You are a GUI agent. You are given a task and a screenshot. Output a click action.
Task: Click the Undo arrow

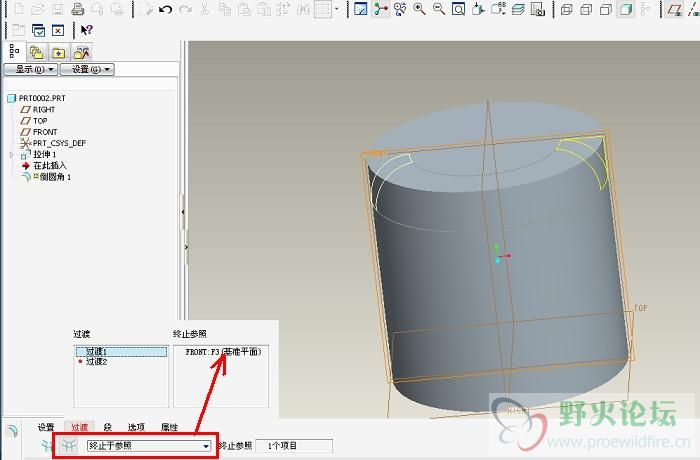pyautogui.click(x=166, y=8)
